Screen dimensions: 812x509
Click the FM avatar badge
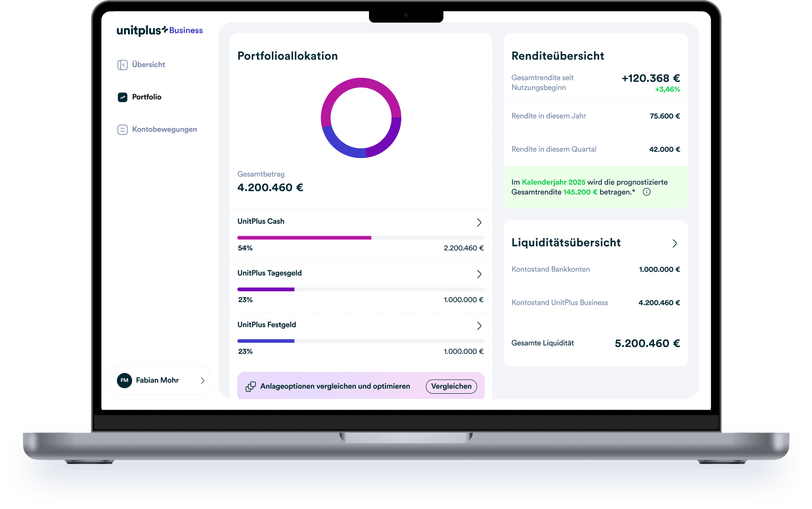(x=124, y=381)
